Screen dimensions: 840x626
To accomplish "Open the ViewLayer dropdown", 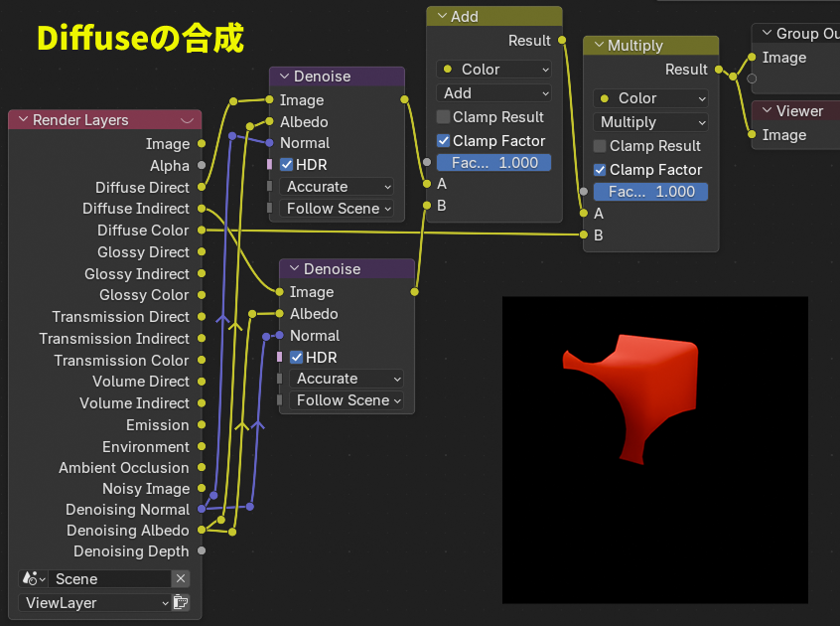I will click(x=94, y=602).
